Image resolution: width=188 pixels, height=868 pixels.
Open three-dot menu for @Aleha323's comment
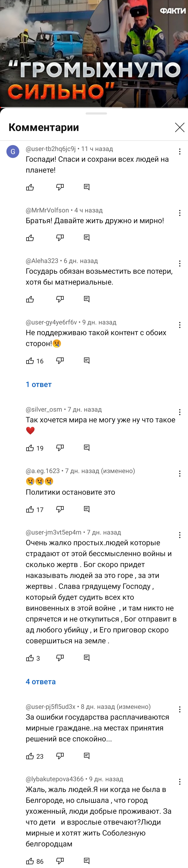tap(180, 263)
